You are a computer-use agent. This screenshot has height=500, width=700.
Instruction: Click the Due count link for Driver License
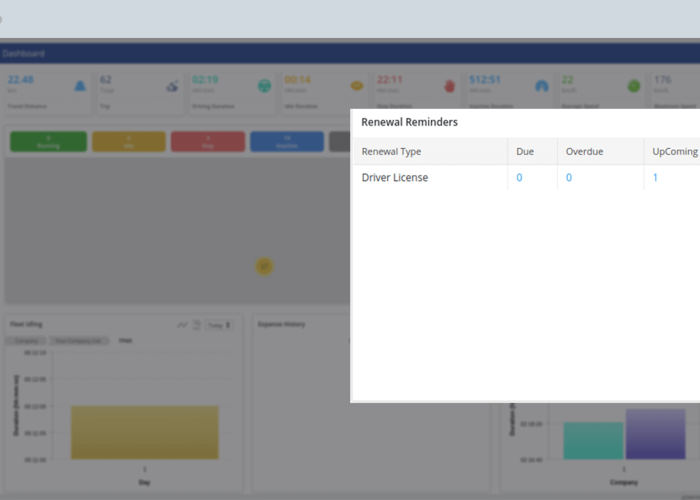point(519,177)
